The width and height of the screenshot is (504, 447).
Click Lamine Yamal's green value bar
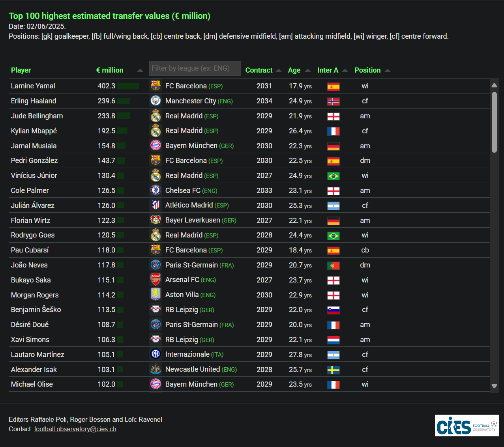click(x=128, y=86)
